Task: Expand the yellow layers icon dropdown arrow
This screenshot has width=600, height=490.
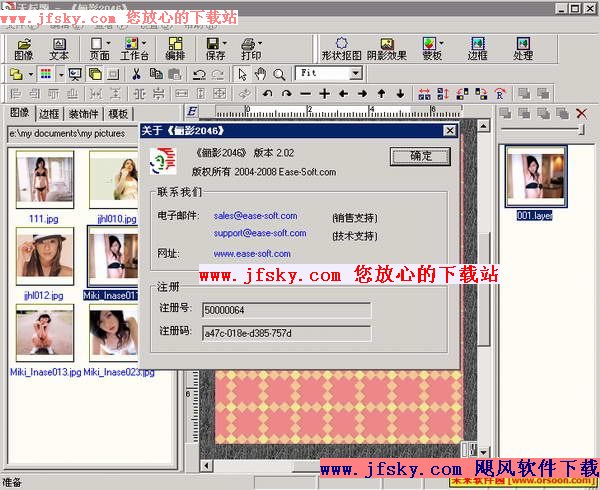Action: click(31, 74)
